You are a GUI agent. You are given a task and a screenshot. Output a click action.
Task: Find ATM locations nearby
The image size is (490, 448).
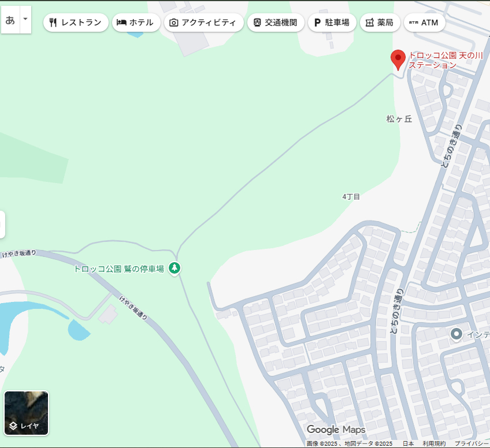424,23
